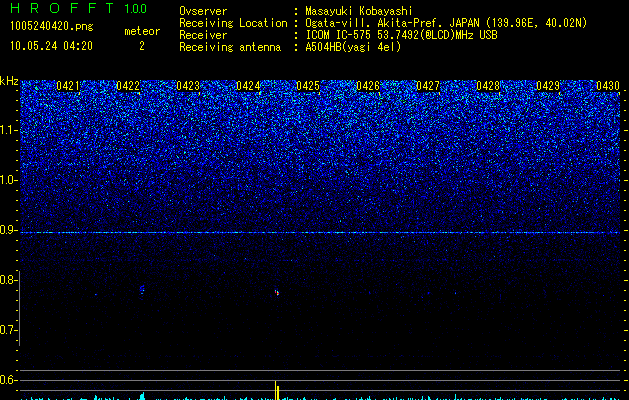This screenshot has height=400, width=629.
Task: Click the meteor label
Action: click(142, 31)
